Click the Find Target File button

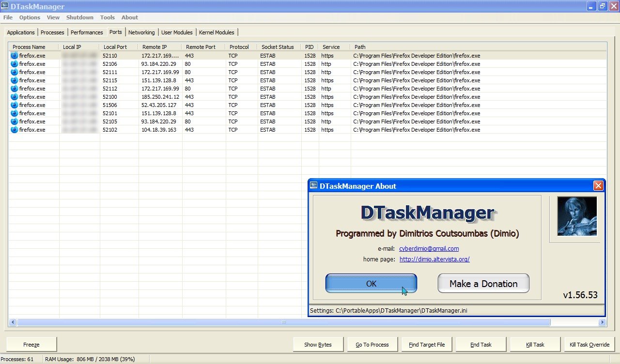(x=427, y=345)
